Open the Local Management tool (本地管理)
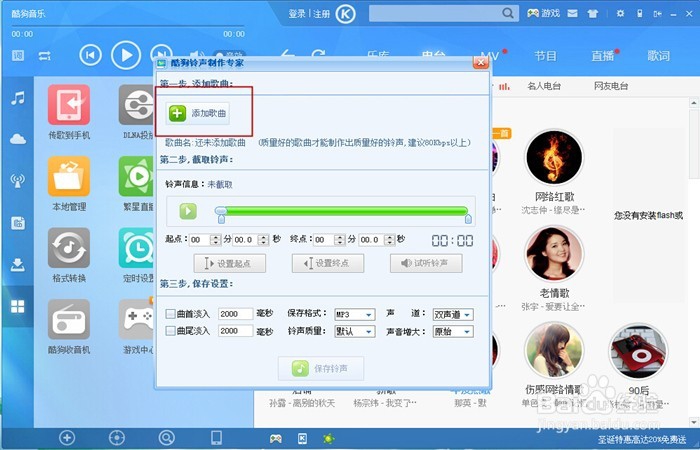Image resolution: width=700 pixels, height=450 pixels. tap(69, 176)
